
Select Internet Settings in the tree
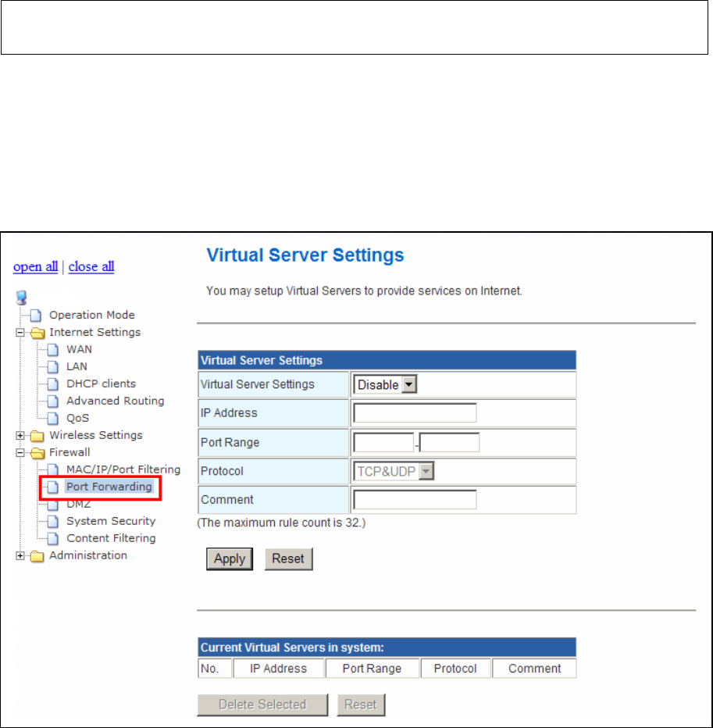click(x=94, y=333)
